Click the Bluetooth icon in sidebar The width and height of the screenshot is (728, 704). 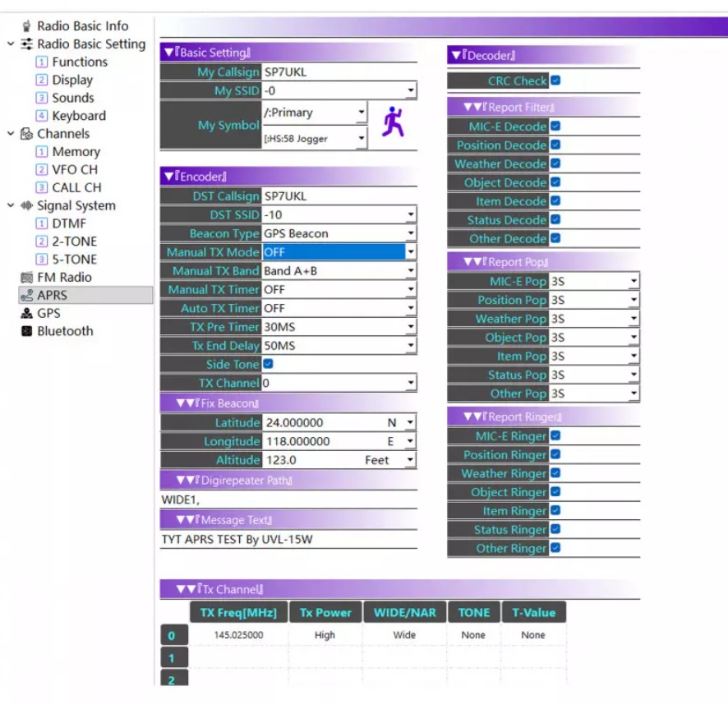tap(26, 332)
